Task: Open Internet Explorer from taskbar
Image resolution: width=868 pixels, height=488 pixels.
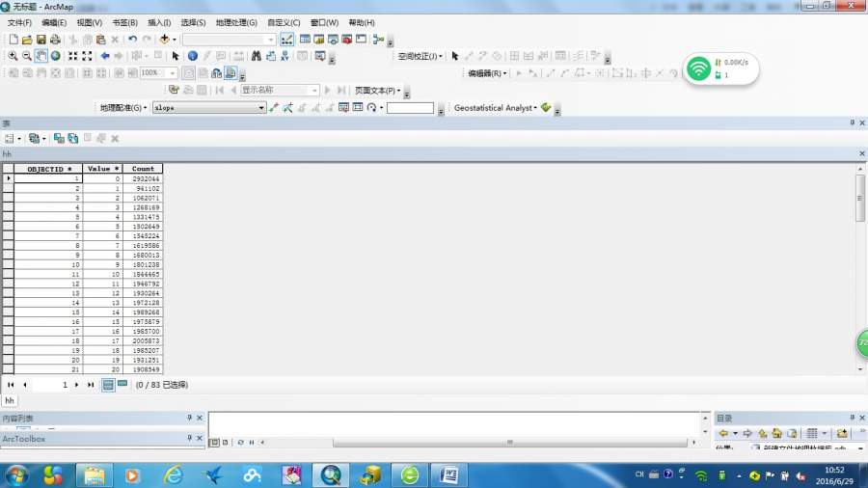Action: click(x=174, y=475)
